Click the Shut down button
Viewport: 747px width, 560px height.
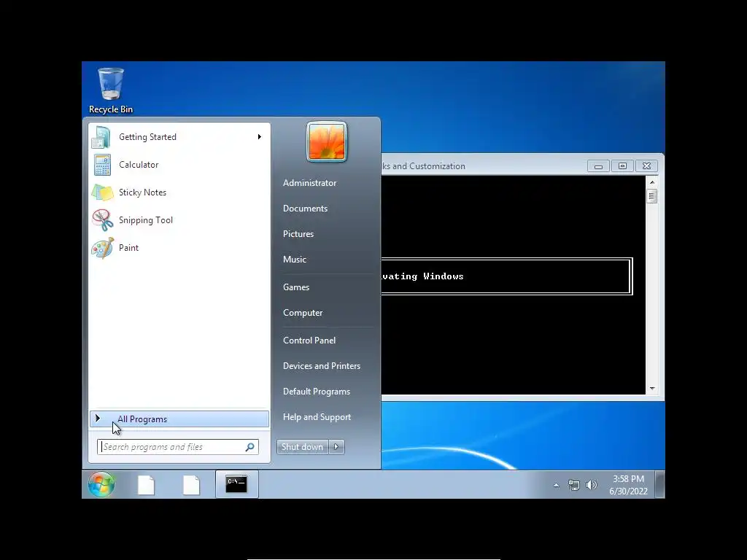click(x=303, y=447)
